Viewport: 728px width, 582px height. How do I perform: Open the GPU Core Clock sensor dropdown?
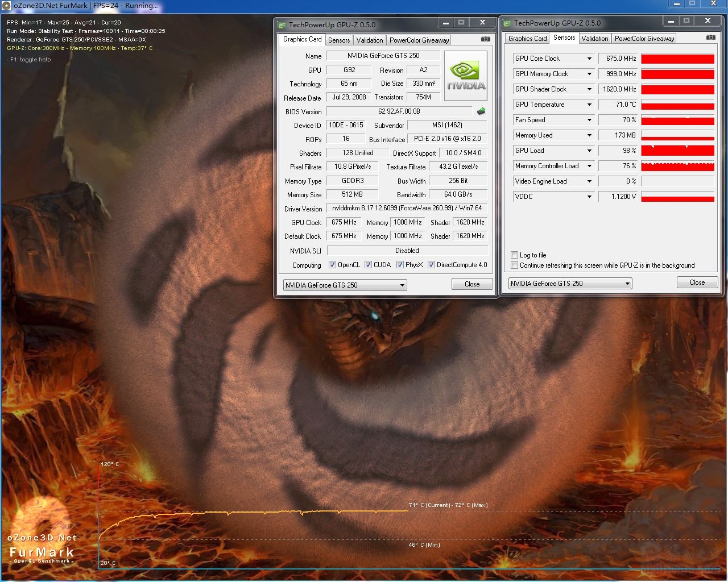[589, 59]
